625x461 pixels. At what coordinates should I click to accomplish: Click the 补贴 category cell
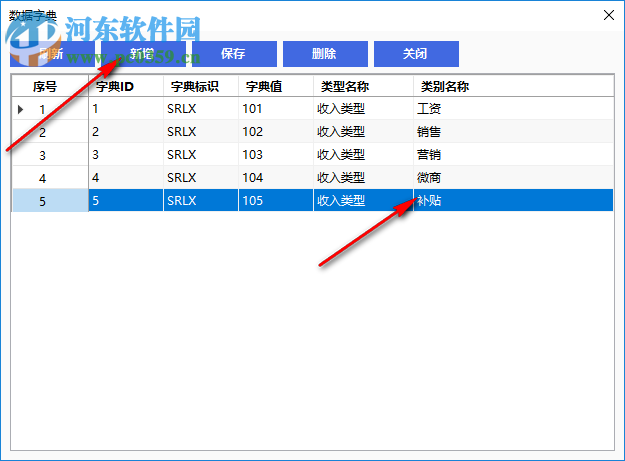[x=513, y=200]
